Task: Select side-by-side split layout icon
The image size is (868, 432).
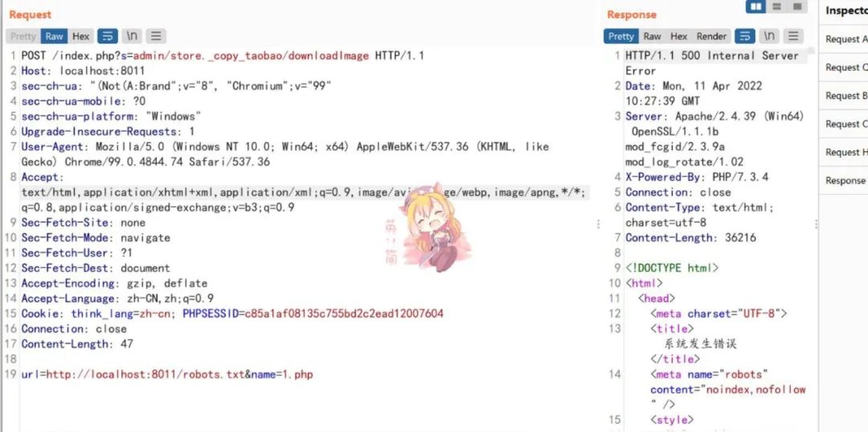Action: pyautogui.click(x=755, y=6)
